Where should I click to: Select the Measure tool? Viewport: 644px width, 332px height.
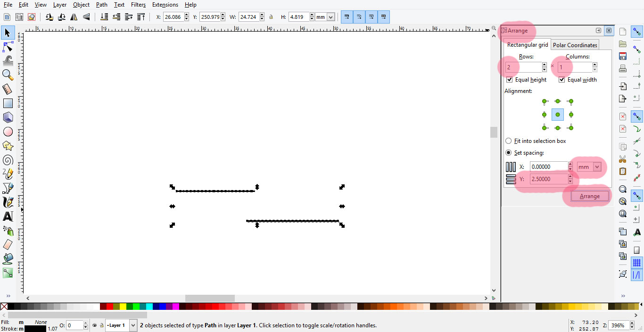(8, 89)
